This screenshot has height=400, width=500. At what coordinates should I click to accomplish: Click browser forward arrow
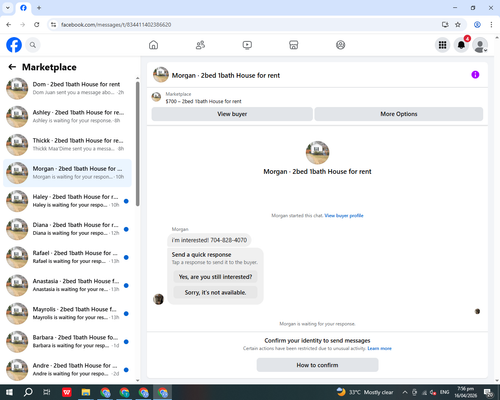click(23, 25)
